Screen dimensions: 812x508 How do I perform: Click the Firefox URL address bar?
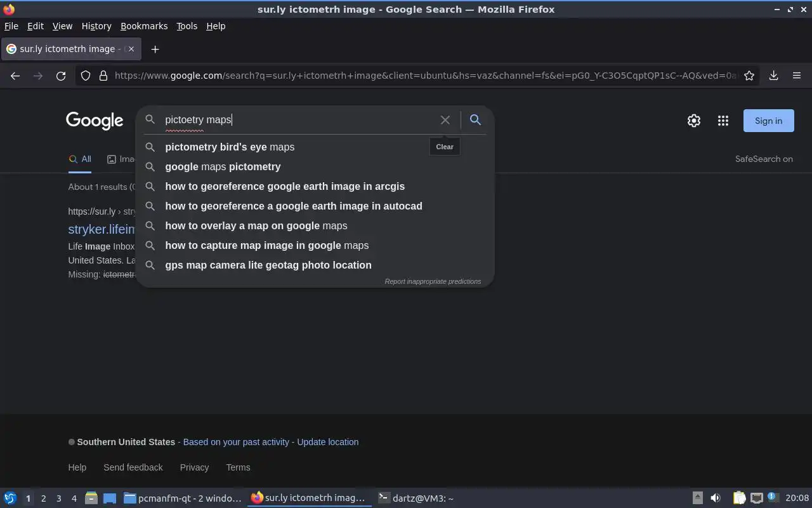pyautogui.click(x=425, y=76)
